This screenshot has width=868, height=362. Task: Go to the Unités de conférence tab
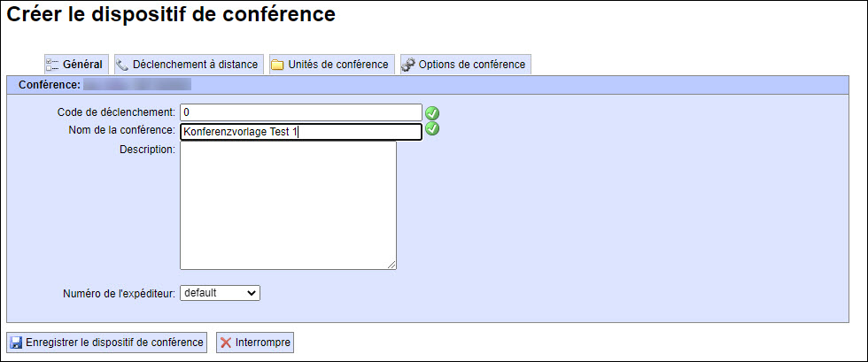pyautogui.click(x=331, y=65)
